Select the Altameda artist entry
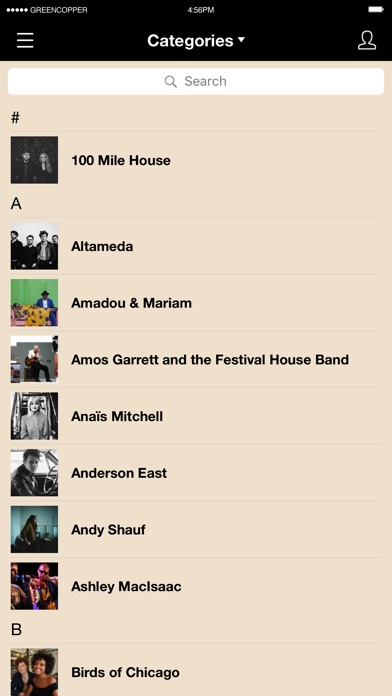 click(x=196, y=246)
